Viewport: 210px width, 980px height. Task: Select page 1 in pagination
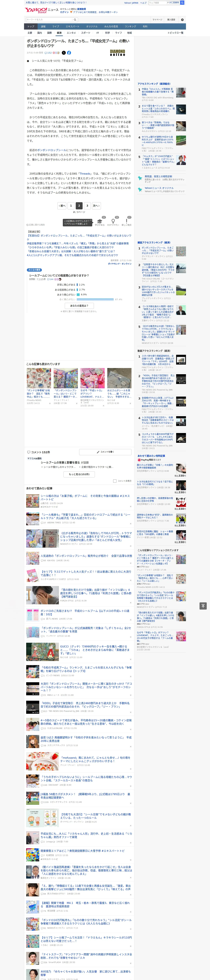coord(71,205)
